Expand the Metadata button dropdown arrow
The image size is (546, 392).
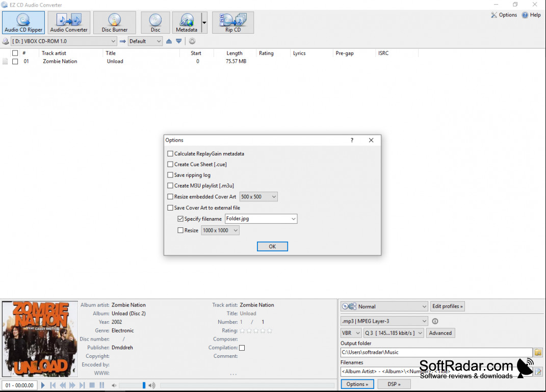(204, 22)
